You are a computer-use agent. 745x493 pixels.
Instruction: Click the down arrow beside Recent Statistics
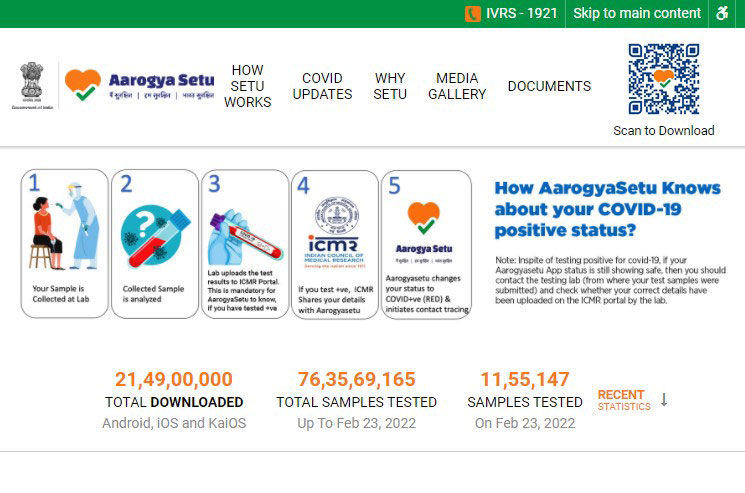(x=664, y=400)
